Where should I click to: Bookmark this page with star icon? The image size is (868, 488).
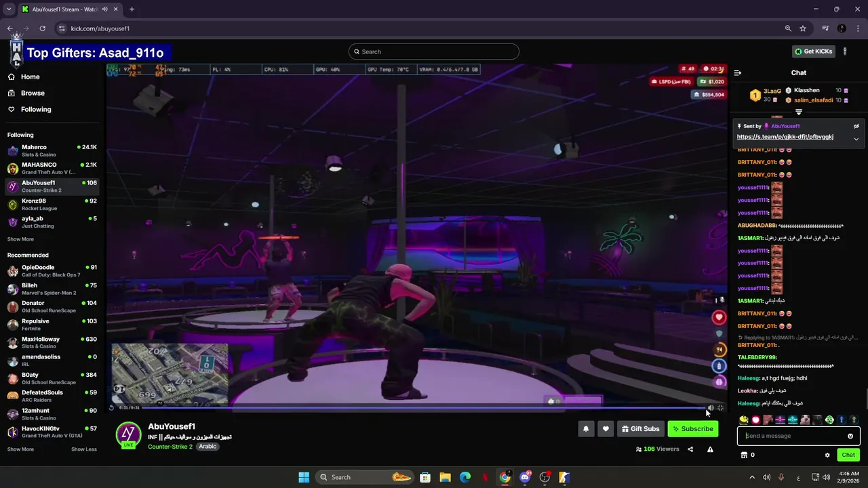803,28
